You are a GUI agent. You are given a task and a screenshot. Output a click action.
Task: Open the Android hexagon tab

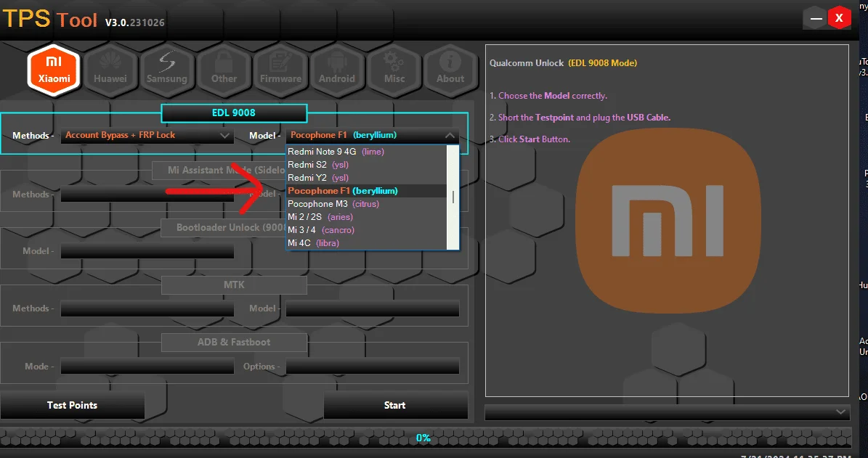[x=336, y=70]
